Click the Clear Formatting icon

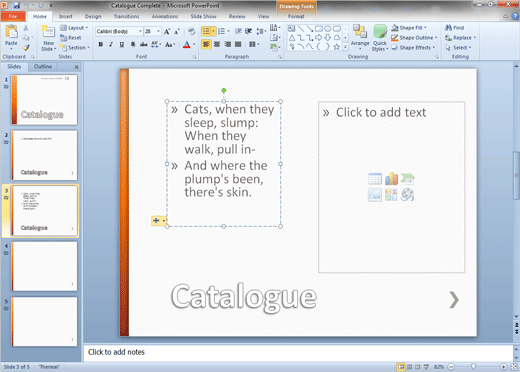tap(191, 32)
